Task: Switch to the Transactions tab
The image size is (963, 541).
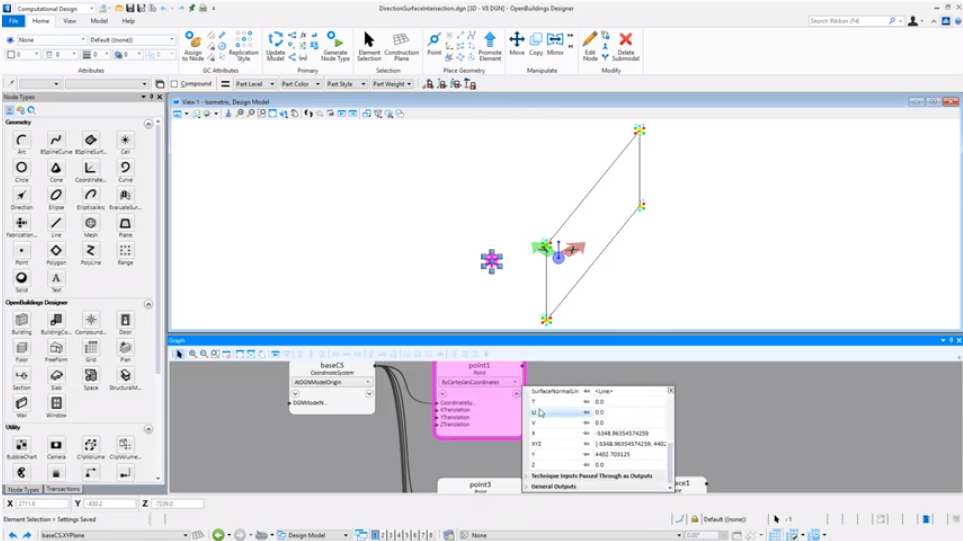Action: tap(63, 489)
